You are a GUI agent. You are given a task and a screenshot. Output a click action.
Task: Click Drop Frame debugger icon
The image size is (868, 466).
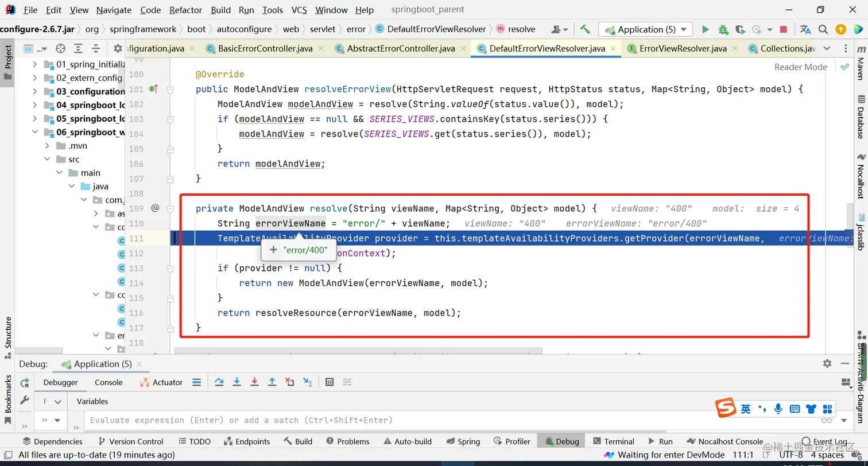click(x=290, y=382)
